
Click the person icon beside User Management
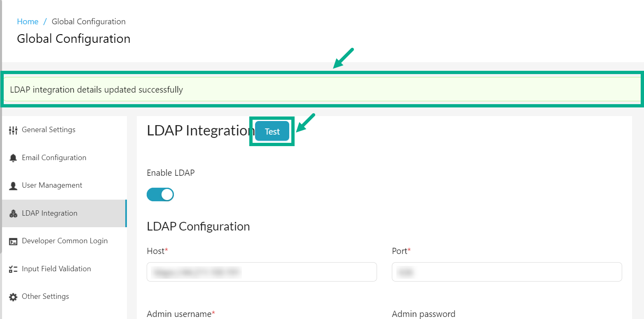(x=14, y=185)
